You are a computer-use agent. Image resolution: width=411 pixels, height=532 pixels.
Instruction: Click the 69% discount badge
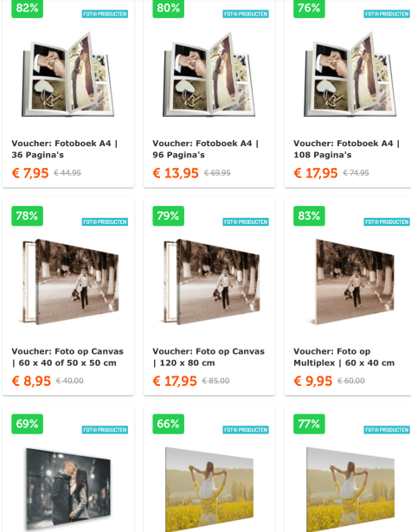[x=27, y=424]
